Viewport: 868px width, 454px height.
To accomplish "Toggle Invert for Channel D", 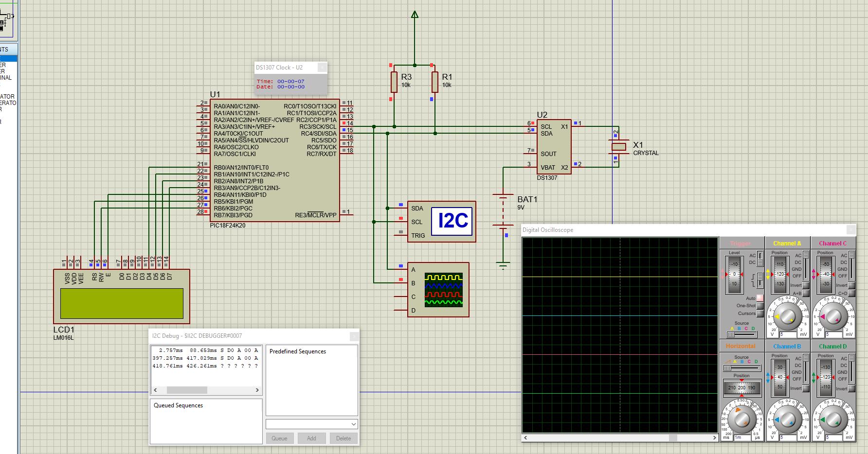I will (852, 388).
